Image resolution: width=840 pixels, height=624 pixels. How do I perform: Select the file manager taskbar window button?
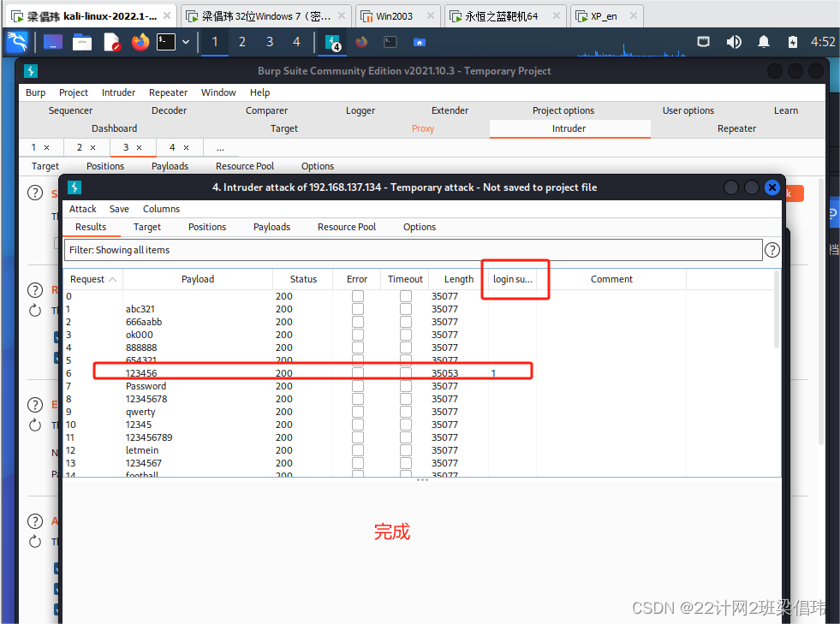click(x=420, y=42)
